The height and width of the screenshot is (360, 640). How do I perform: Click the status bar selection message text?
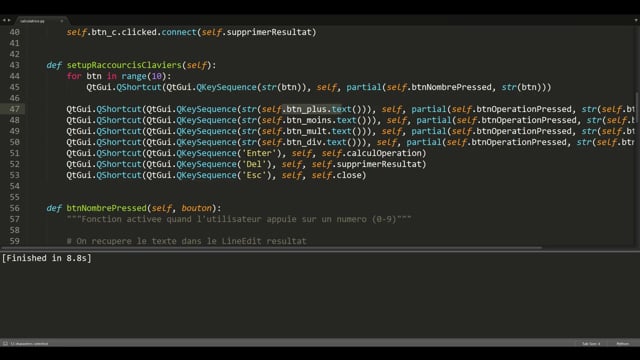[x=29, y=344]
